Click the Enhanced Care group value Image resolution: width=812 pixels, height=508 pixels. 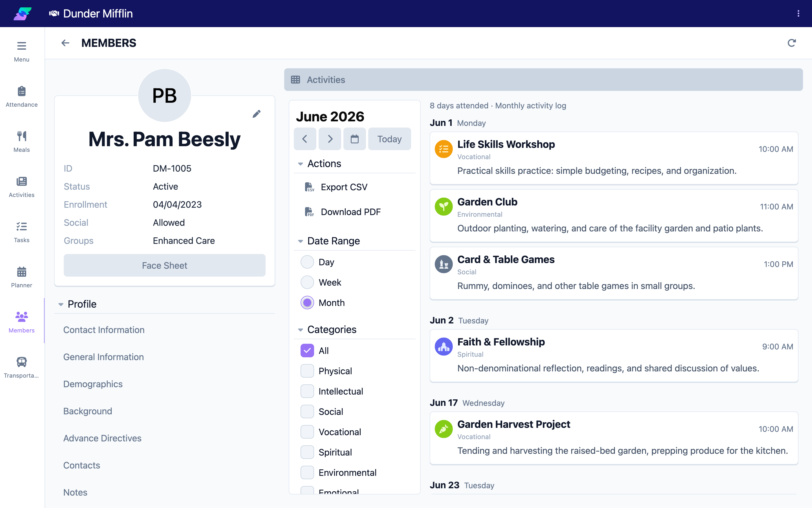click(184, 240)
